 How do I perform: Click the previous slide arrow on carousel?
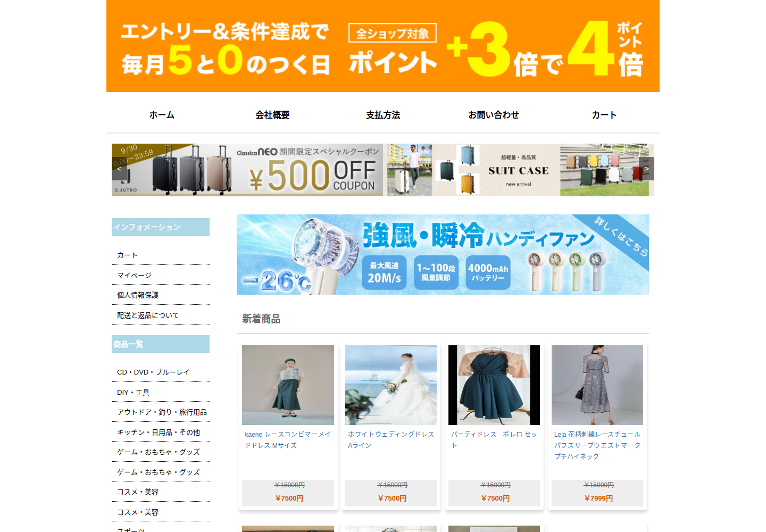119,169
